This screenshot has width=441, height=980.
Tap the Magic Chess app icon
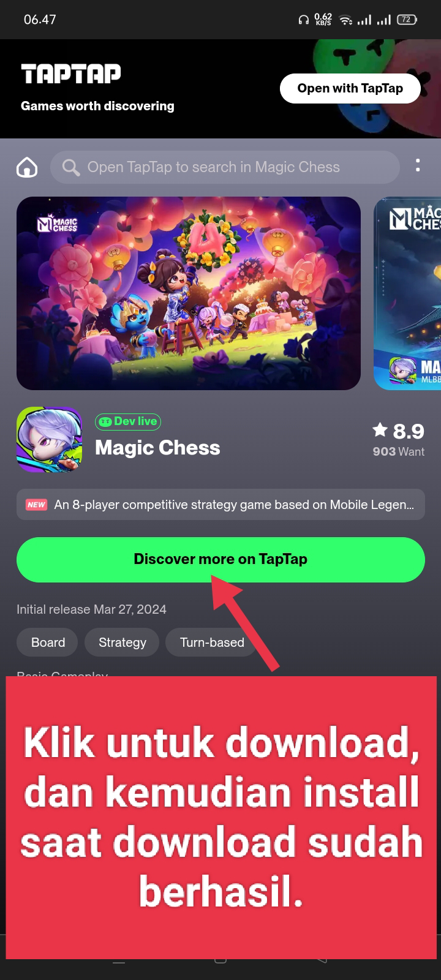(49, 439)
